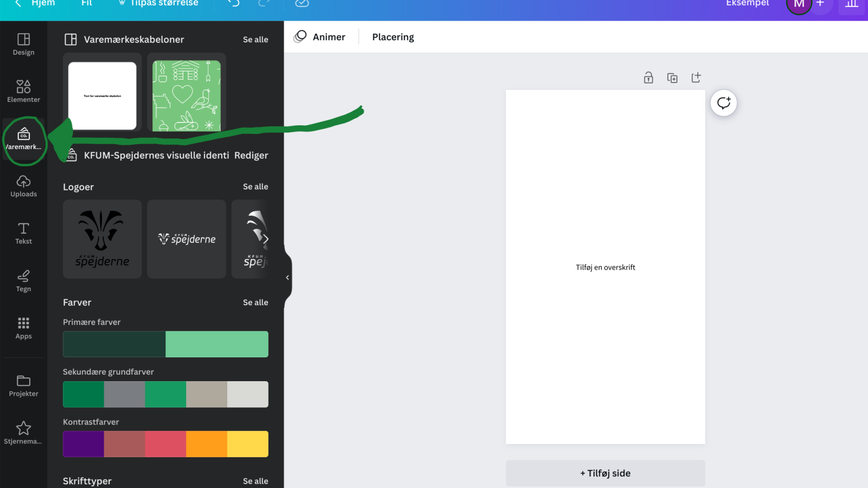Image resolution: width=868 pixels, height=488 pixels.
Task: Open the Tegn drawing tool
Action: (x=23, y=280)
